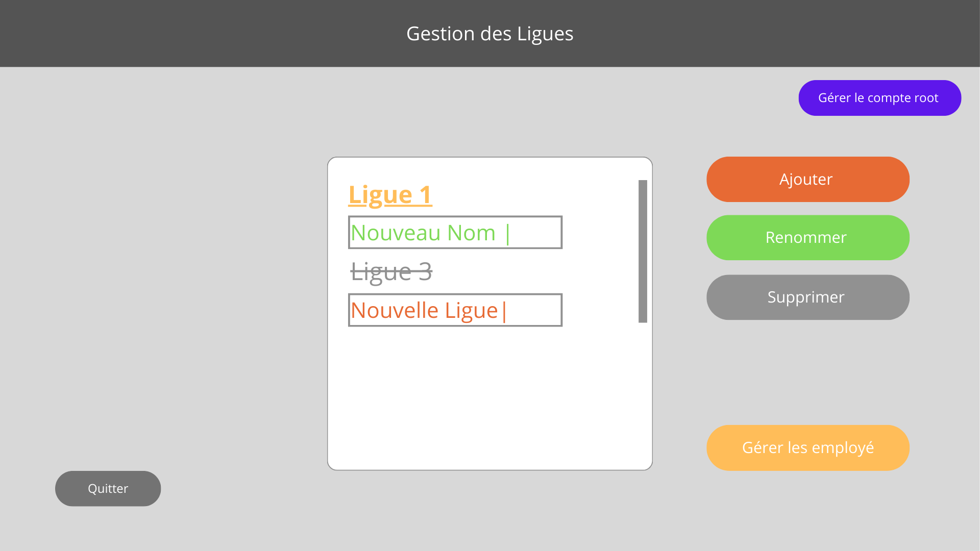980x551 pixels.
Task: Open Gérer le compte root
Action: point(879,97)
